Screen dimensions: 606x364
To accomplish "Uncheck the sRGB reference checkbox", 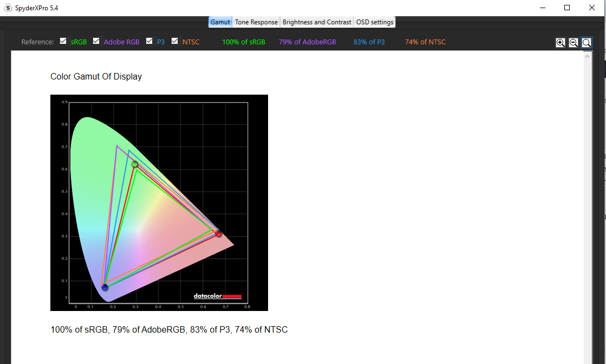I will click(63, 41).
